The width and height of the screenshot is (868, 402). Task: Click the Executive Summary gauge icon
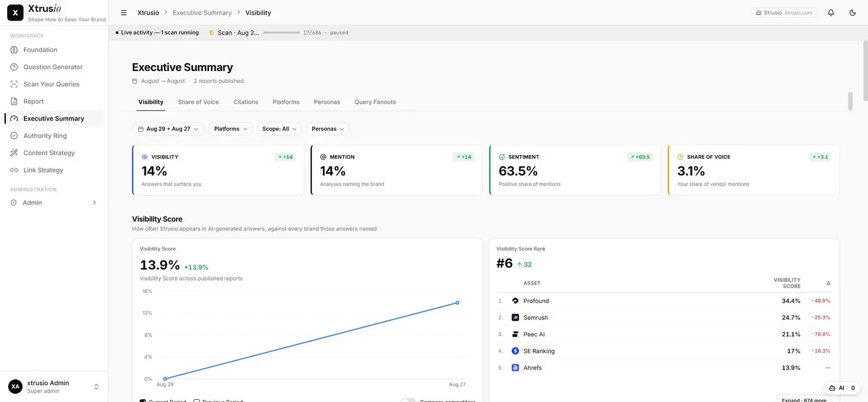tap(14, 119)
